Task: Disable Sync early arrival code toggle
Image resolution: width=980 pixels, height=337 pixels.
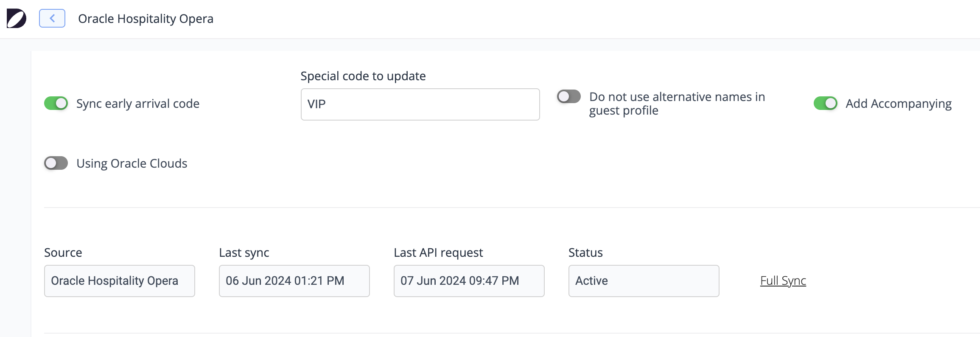Action: 56,103
